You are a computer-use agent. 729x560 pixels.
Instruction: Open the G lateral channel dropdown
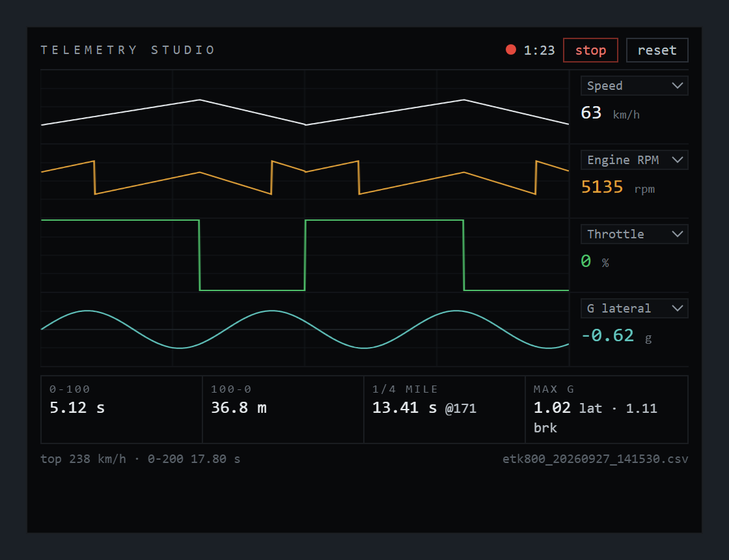(x=634, y=309)
